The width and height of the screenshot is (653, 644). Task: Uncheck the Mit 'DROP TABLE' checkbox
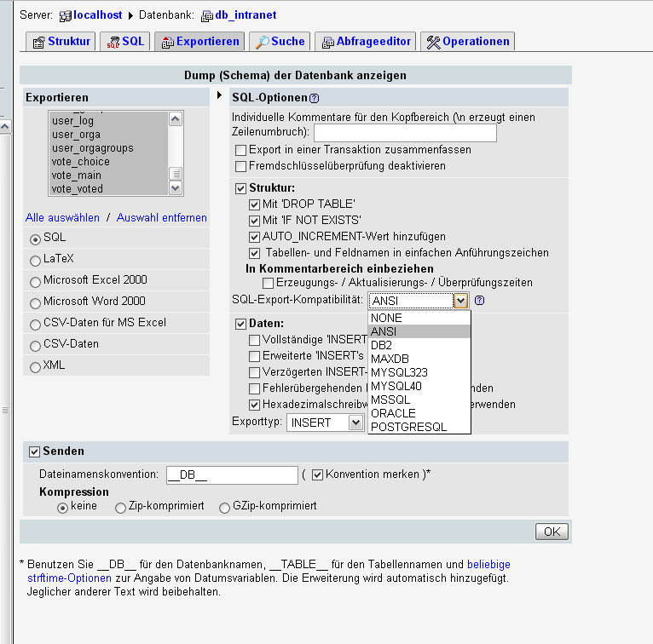(x=254, y=204)
